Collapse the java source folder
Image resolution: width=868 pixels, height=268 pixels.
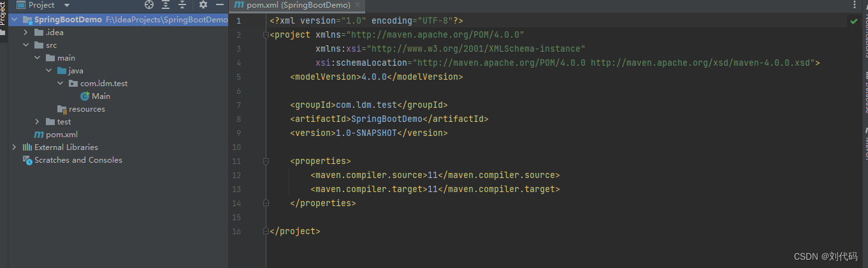point(48,71)
